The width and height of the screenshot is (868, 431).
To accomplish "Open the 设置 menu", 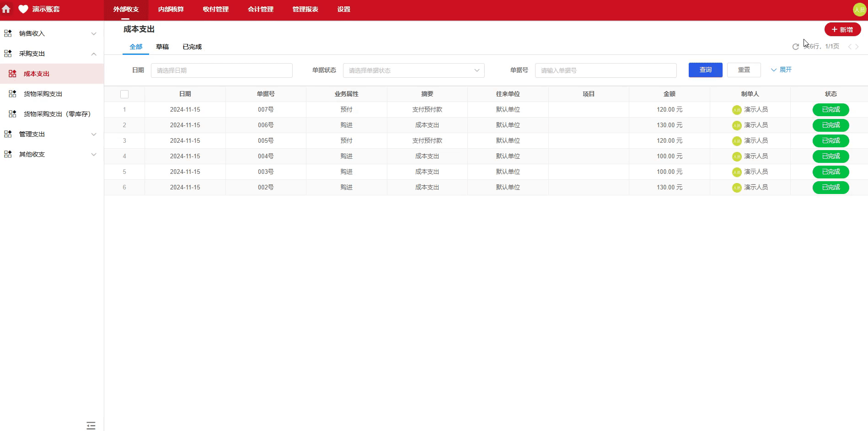I will (343, 9).
